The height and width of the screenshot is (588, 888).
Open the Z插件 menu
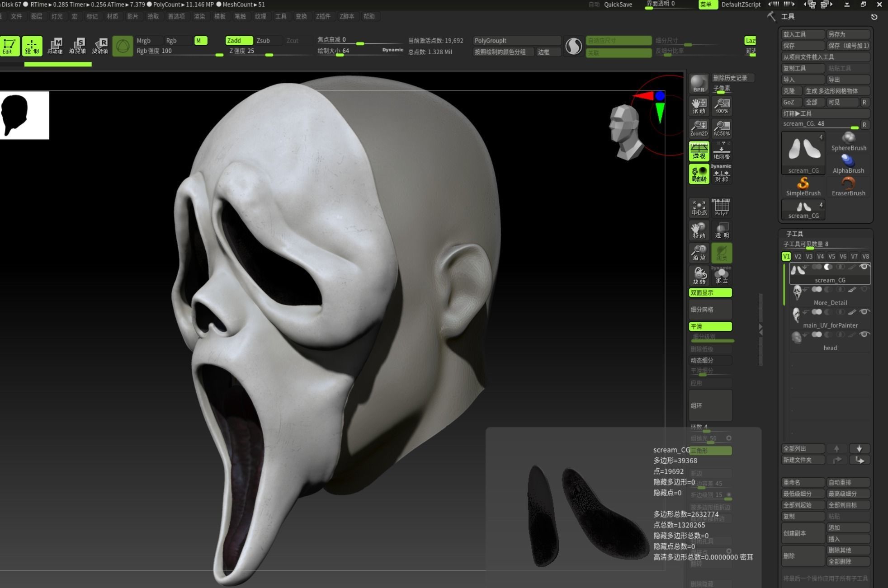323,16
